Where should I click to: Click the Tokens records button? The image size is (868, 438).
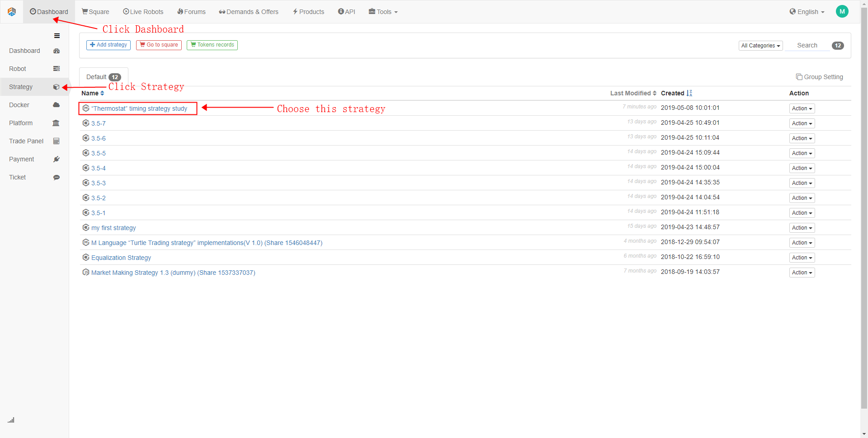tap(212, 45)
